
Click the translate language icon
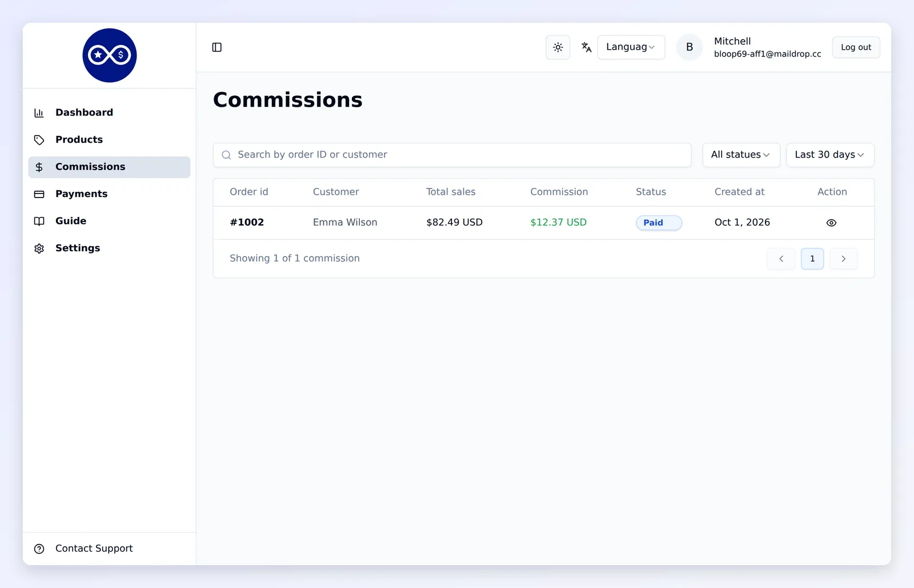point(586,47)
